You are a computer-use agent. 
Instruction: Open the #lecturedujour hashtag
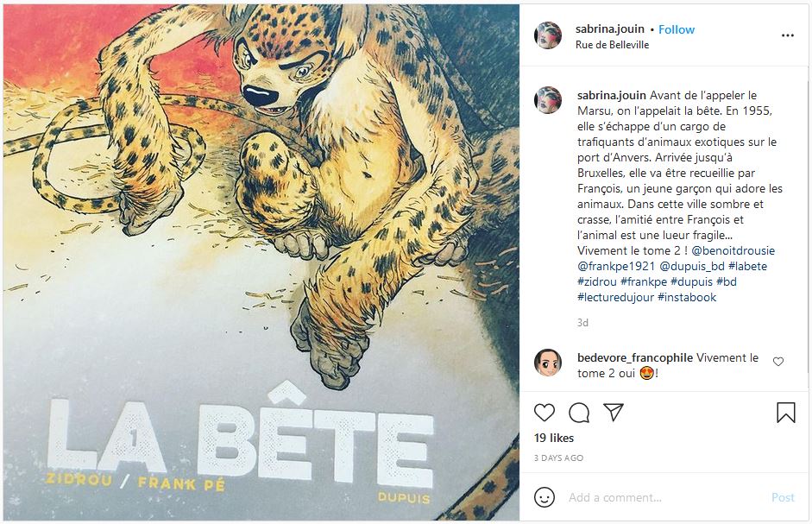[615, 297]
